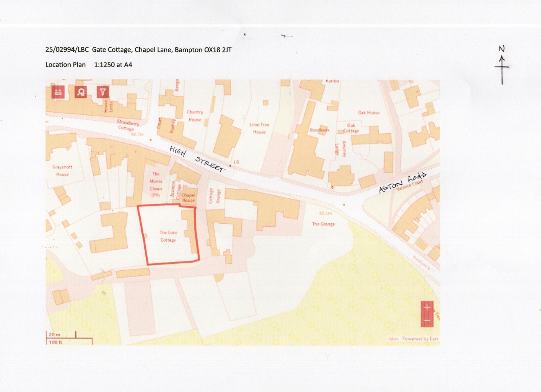This screenshot has width=541, height=392.
Task: Select the Strawberry Cottage label
Action: [127, 125]
